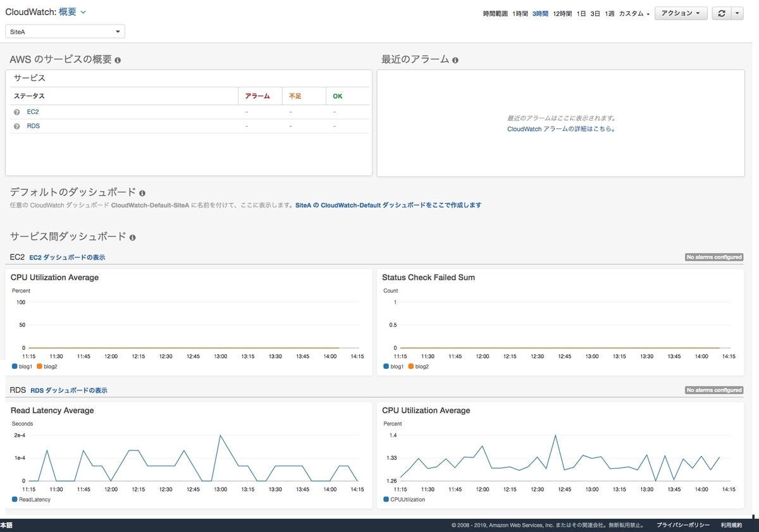759x532 pixels.
Task: Select the 3日 time range
Action: coord(595,13)
